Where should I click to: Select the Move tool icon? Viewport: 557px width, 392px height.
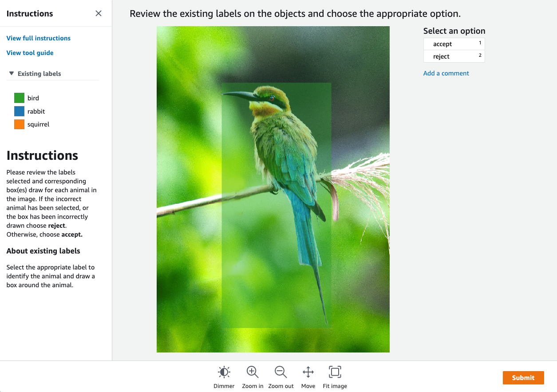pos(308,372)
